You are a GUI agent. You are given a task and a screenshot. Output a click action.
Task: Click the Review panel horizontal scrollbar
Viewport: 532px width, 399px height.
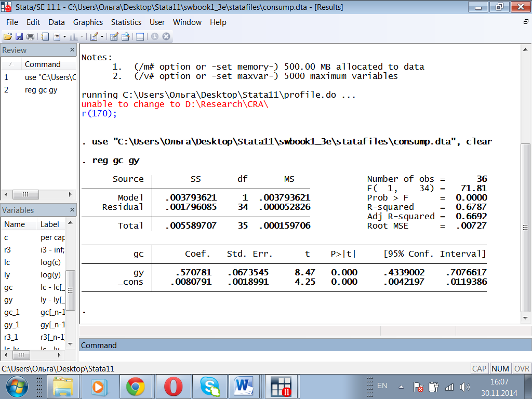pyautogui.click(x=26, y=194)
